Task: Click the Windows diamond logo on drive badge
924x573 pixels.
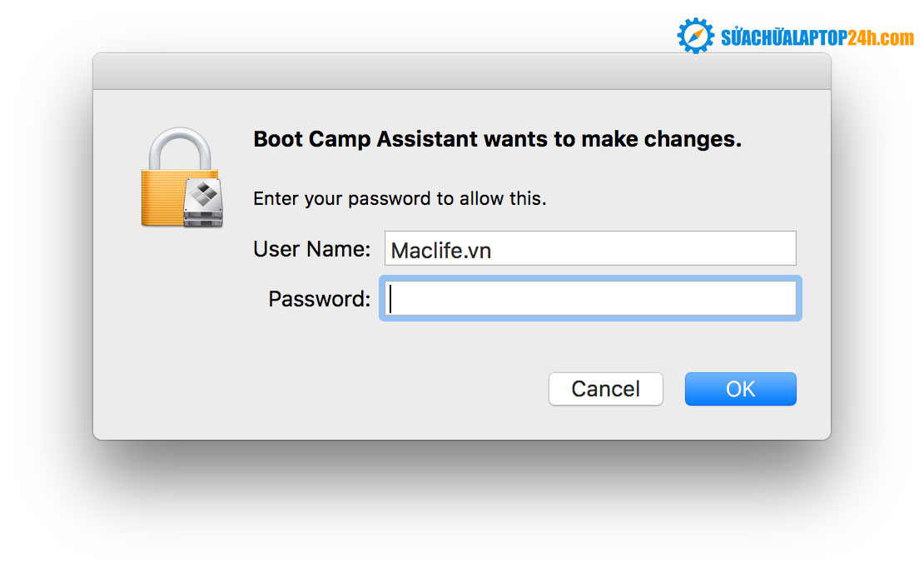Action: coord(202,194)
